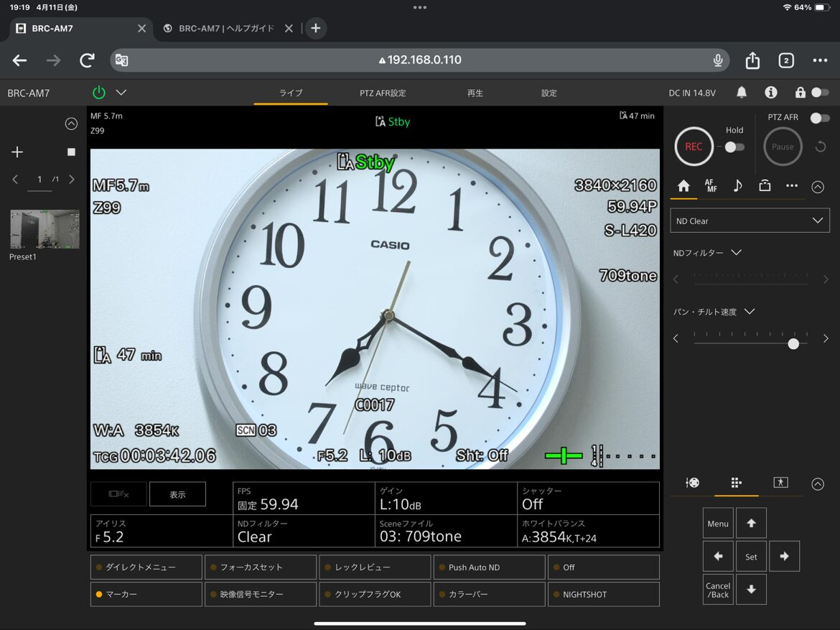Toggle the マーカー button

point(146,595)
